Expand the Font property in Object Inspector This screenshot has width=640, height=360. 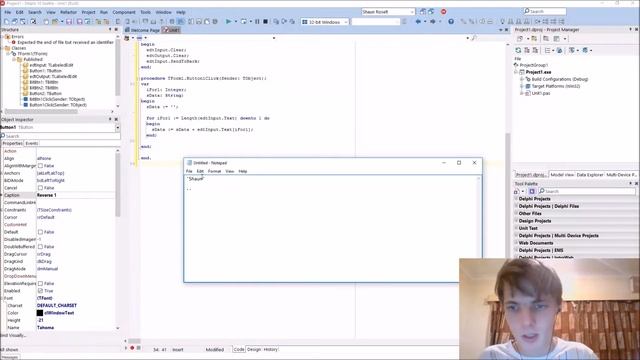pyautogui.click(x=2, y=298)
